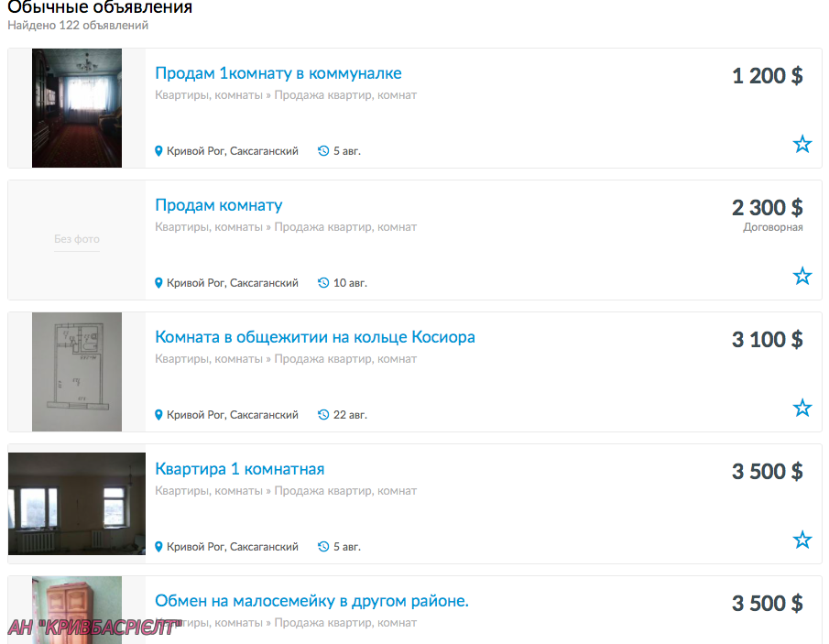Click the 3 100 $ price label
Image resolution: width=829 pixels, height=644 pixels.
pyautogui.click(x=767, y=340)
